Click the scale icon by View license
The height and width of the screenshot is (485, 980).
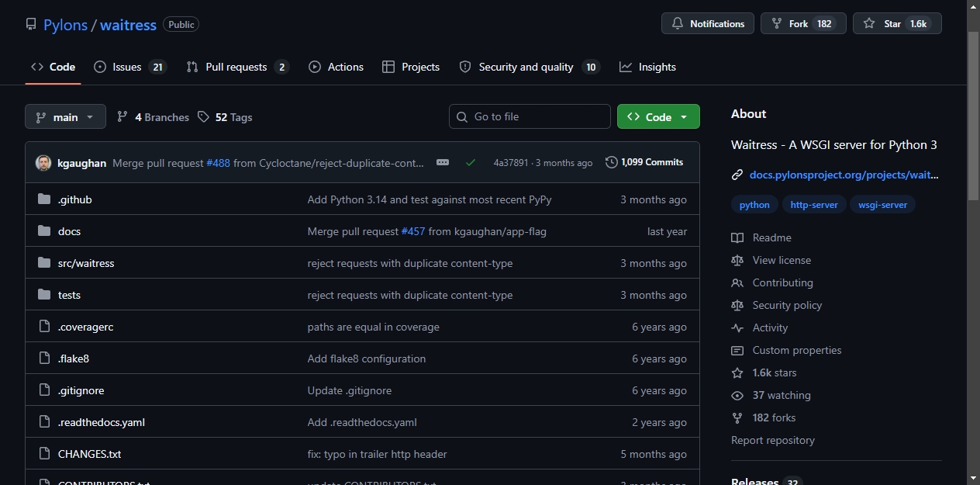(x=737, y=260)
